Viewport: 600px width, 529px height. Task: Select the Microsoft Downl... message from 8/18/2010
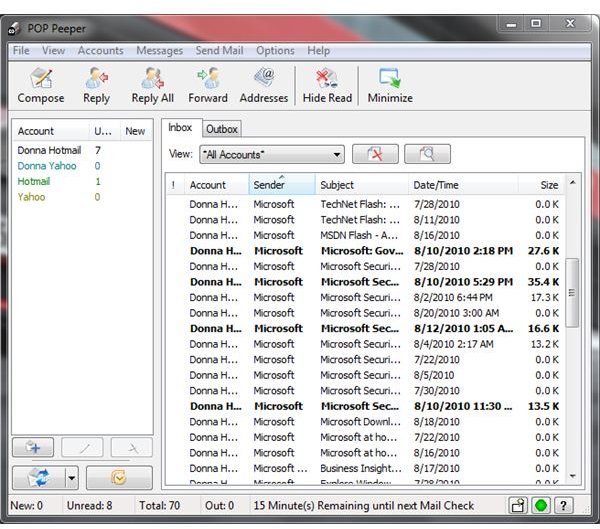click(x=366, y=422)
